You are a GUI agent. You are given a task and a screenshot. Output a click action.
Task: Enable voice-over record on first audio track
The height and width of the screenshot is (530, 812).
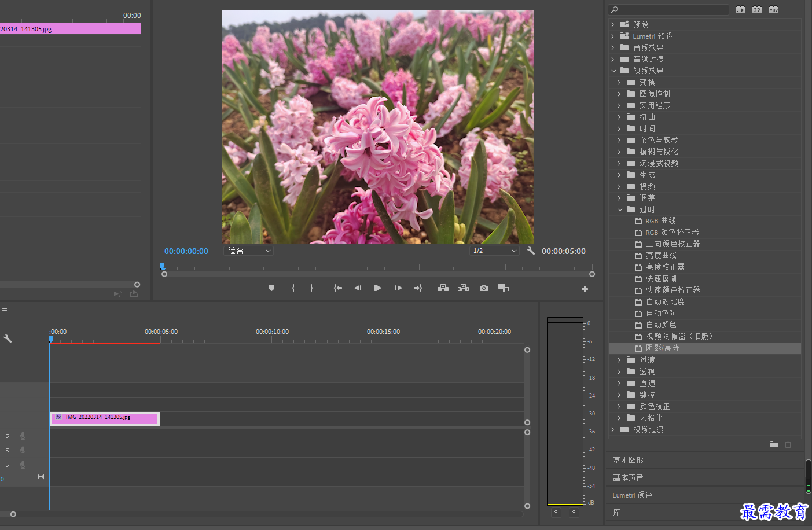click(x=23, y=436)
